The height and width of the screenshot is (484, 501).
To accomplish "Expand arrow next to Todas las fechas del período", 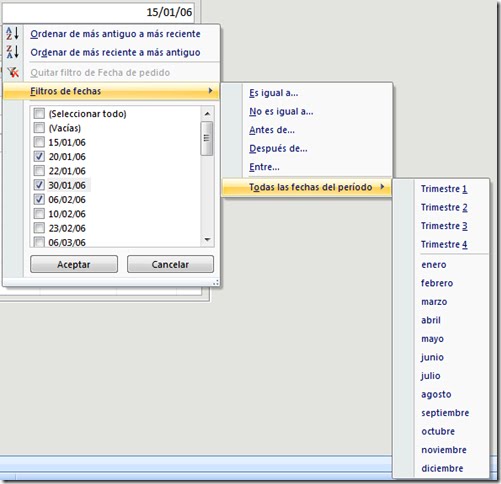I will pyautogui.click(x=382, y=187).
